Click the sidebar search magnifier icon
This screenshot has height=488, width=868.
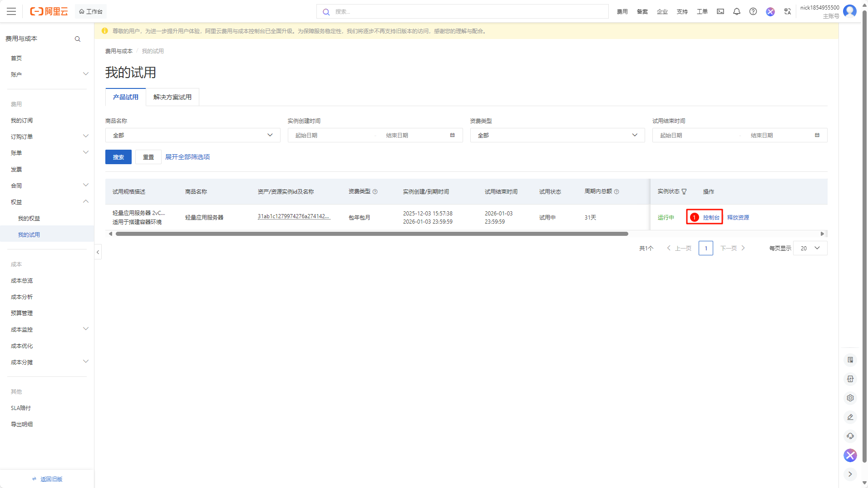[78, 39]
